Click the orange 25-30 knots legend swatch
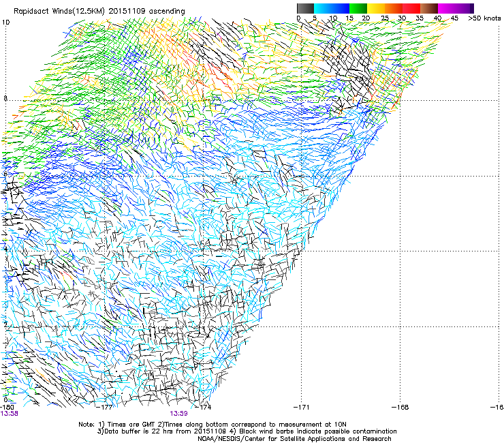Image resolution: width=504 pixels, height=443 pixels. click(394, 8)
